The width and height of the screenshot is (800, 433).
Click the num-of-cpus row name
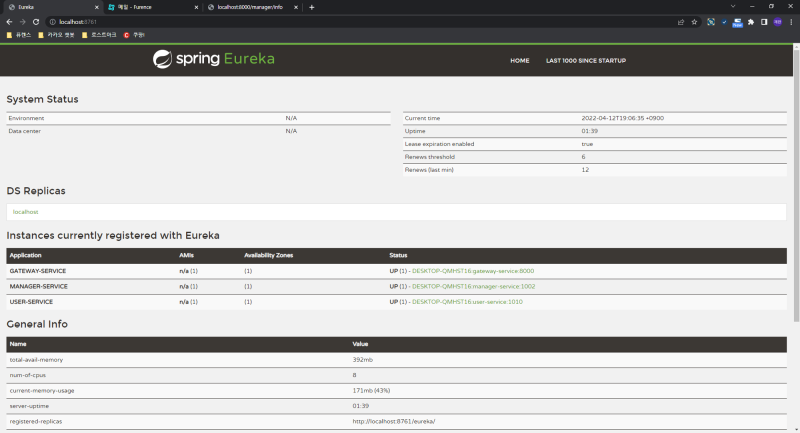pyautogui.click(x=28, y=375)
